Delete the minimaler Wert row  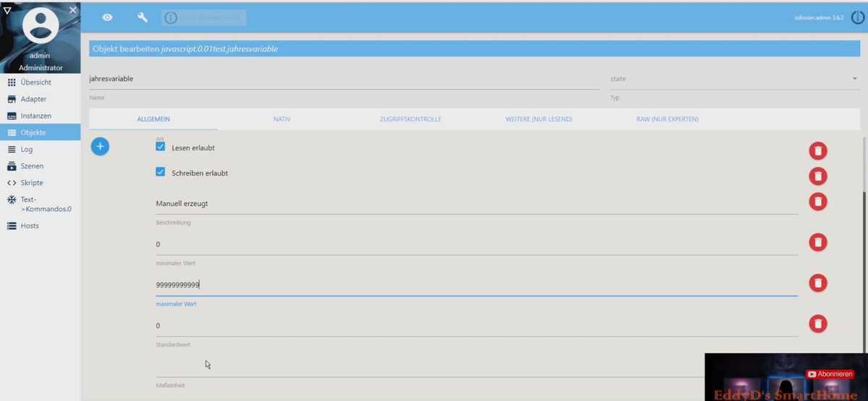(818, 242)
